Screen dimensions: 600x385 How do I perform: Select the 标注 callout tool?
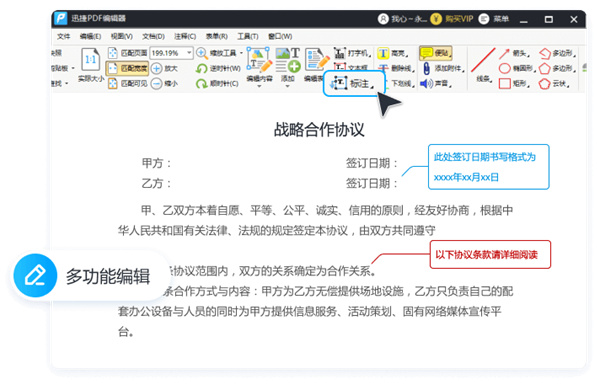click(x=354, y=83)
